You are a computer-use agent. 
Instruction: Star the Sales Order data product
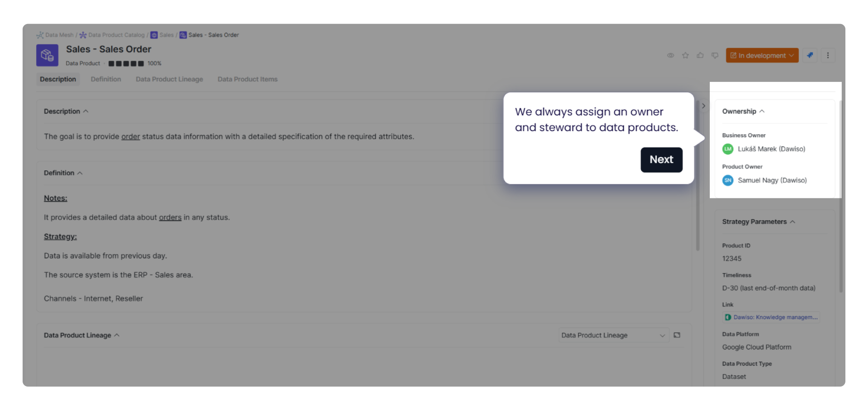coord(685,55)
